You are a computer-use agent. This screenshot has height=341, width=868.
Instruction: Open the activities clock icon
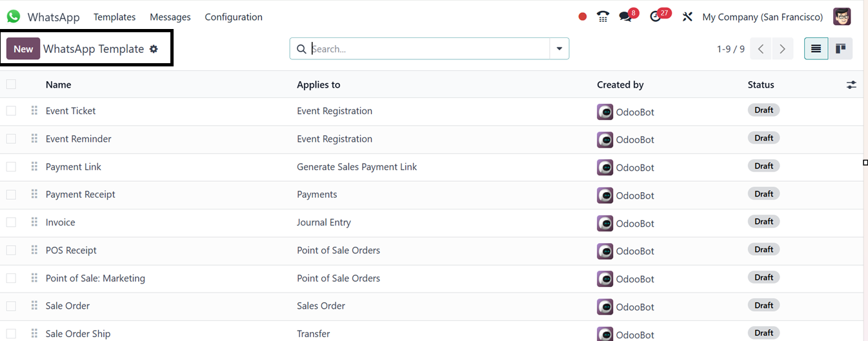pyautogui.click(x=656, y=17)
